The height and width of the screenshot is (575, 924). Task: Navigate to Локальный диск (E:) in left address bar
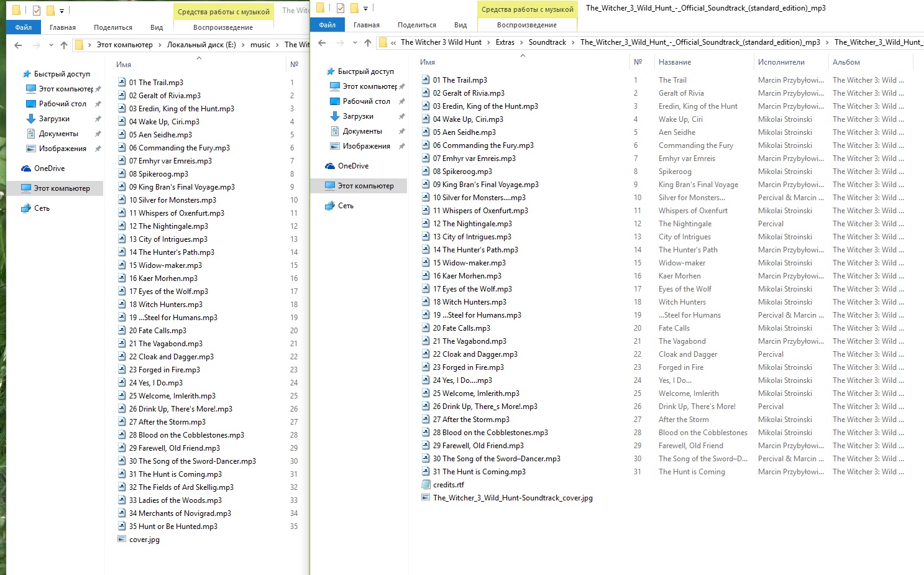(201, 45)
